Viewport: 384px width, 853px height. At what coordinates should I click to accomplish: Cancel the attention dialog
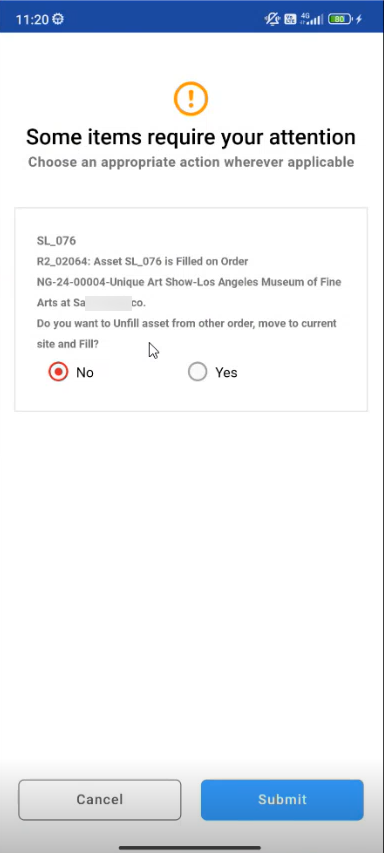[100, 800]
